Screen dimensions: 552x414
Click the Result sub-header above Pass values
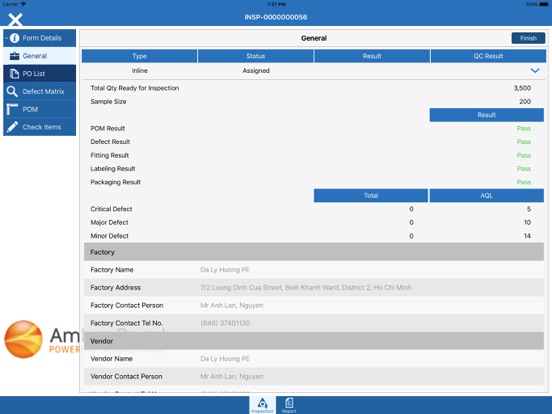coord(487,115)
